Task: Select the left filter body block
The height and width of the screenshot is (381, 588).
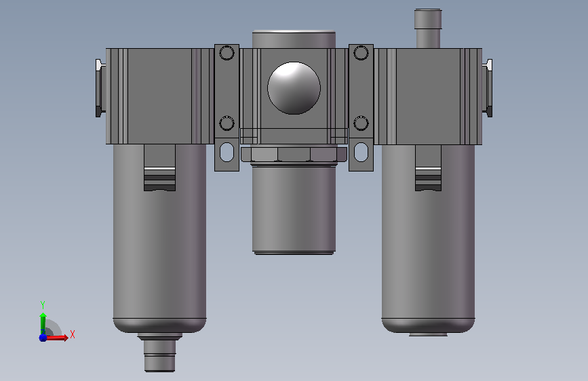Action: tap(160, 96)
